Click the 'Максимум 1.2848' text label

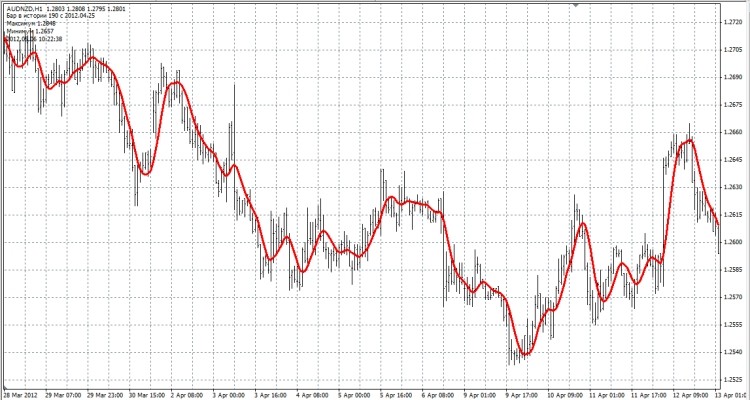[32, 24]
